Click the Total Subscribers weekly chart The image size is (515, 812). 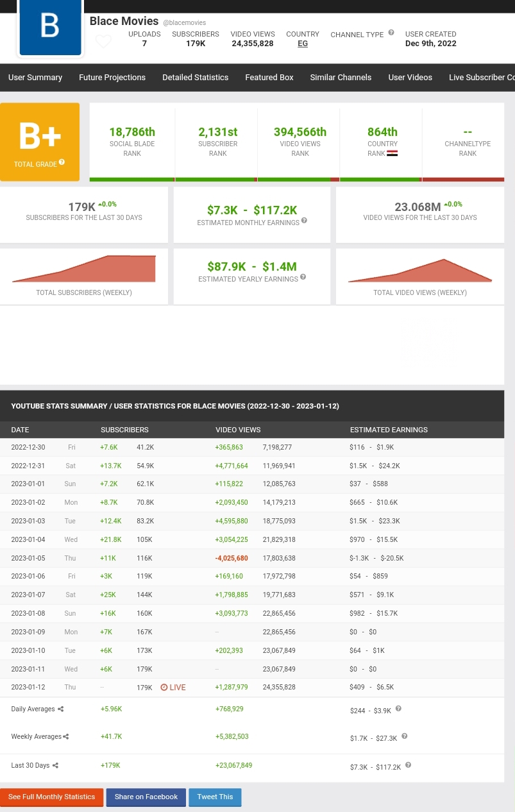(84, 268)
